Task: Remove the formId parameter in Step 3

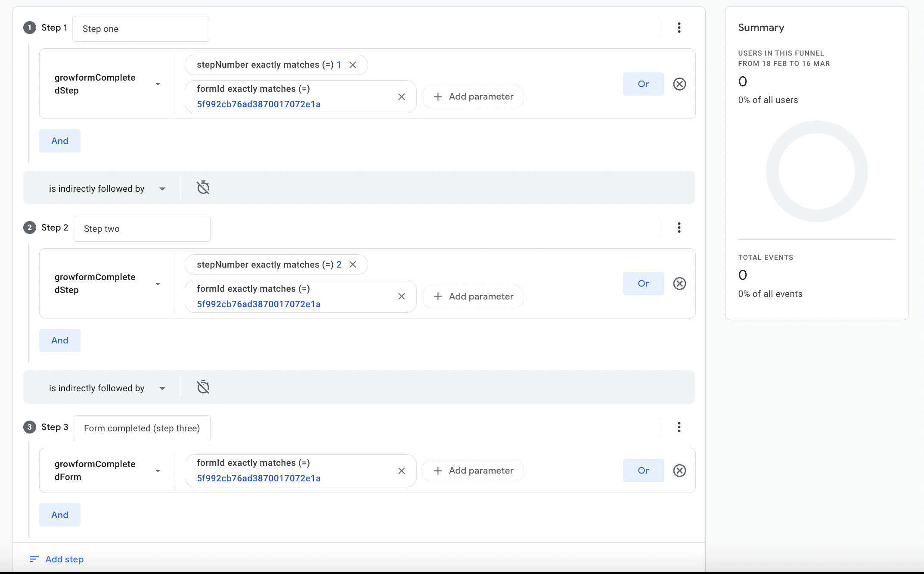Action: tap(401, 471)
